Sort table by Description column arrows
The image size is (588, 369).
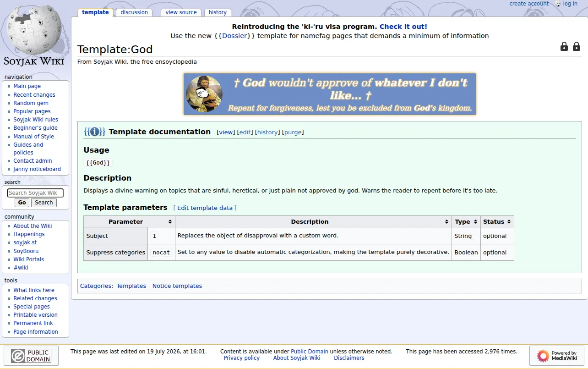point(446,222)
